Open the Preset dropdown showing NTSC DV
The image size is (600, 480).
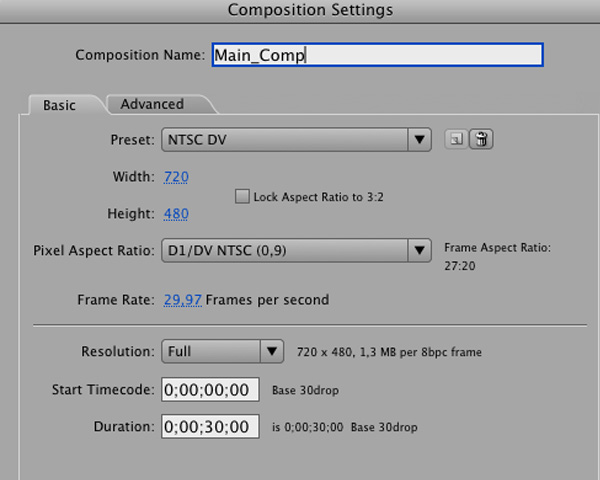pos(285,140)
